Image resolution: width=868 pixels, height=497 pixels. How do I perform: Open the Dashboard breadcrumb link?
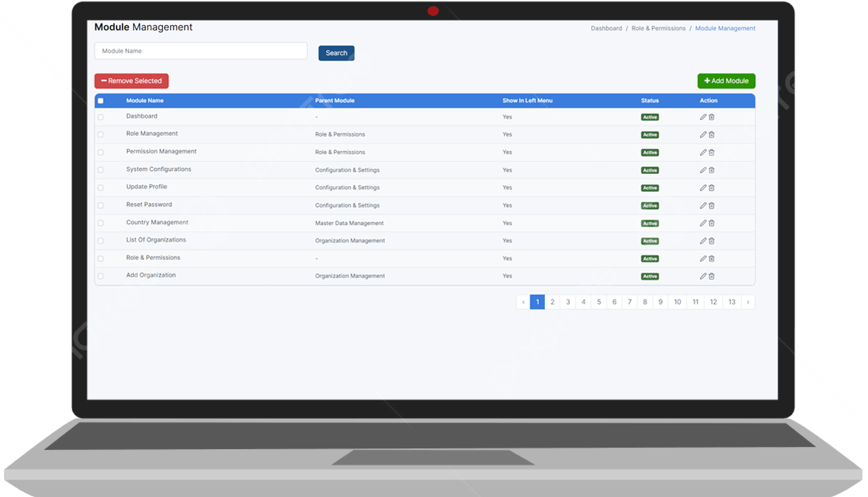pyautogui.click(x=606, y=28)
